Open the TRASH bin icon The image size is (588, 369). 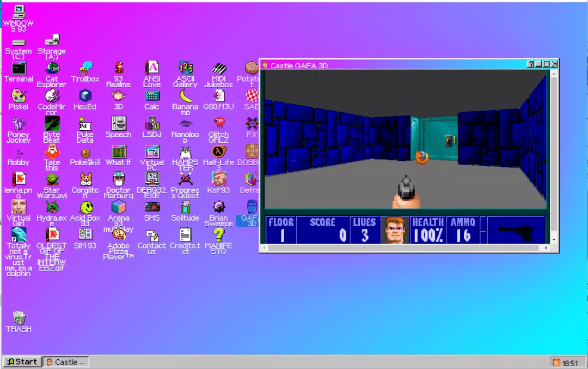point(19,319)
